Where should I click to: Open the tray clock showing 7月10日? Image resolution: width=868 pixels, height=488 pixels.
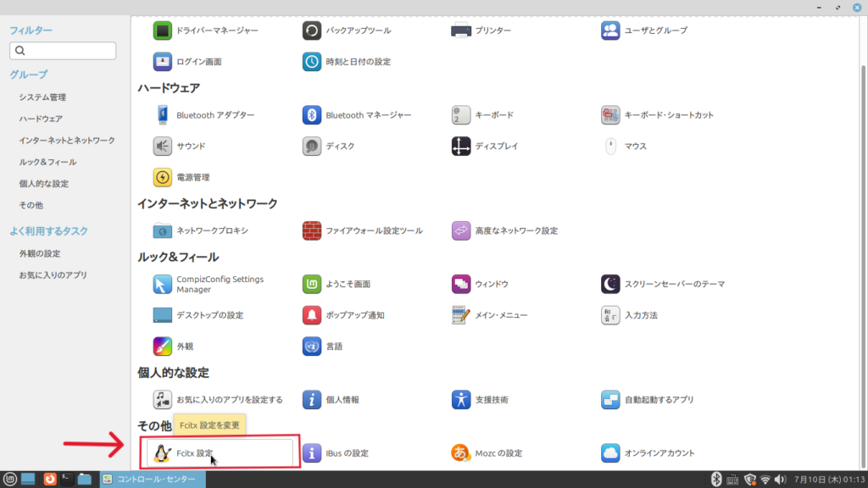coord(829,480)
